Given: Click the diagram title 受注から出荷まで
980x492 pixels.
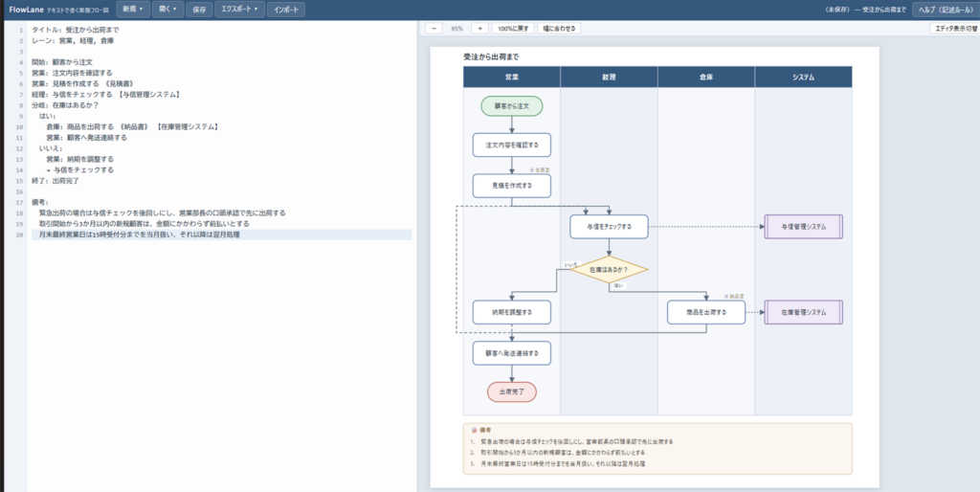Looking at the screenshot, I should (x=491, y=56).
